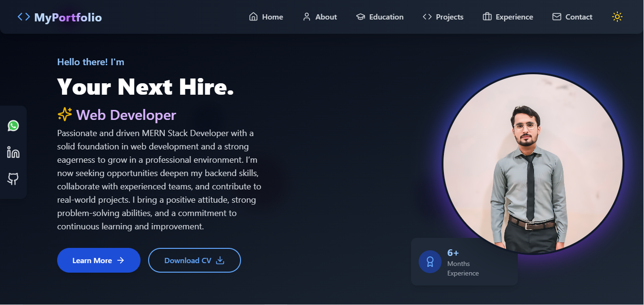The width and height of the screenshot is (644, 305).
Task: Click the code brackets logo icon
Action: (23, 17)
